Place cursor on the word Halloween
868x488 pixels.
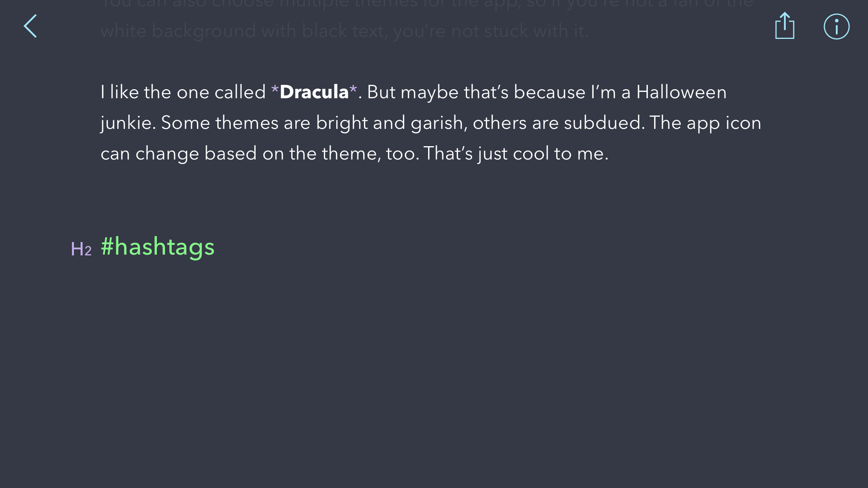click(681, 92)
